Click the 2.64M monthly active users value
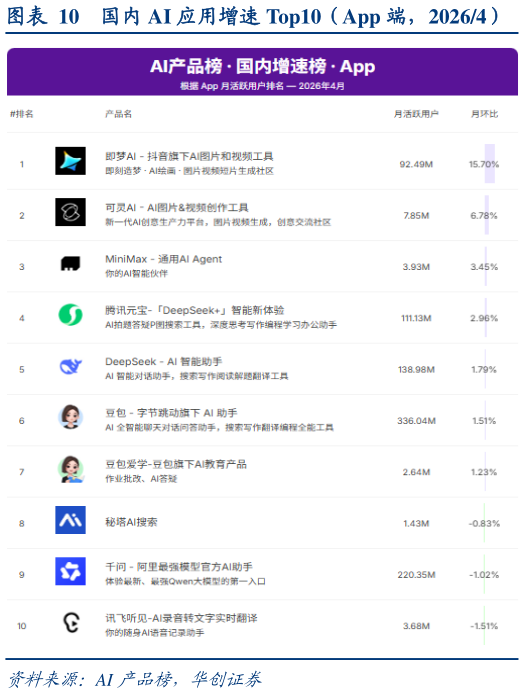Viewport: 524px width, 693px height. click(416, 472)
